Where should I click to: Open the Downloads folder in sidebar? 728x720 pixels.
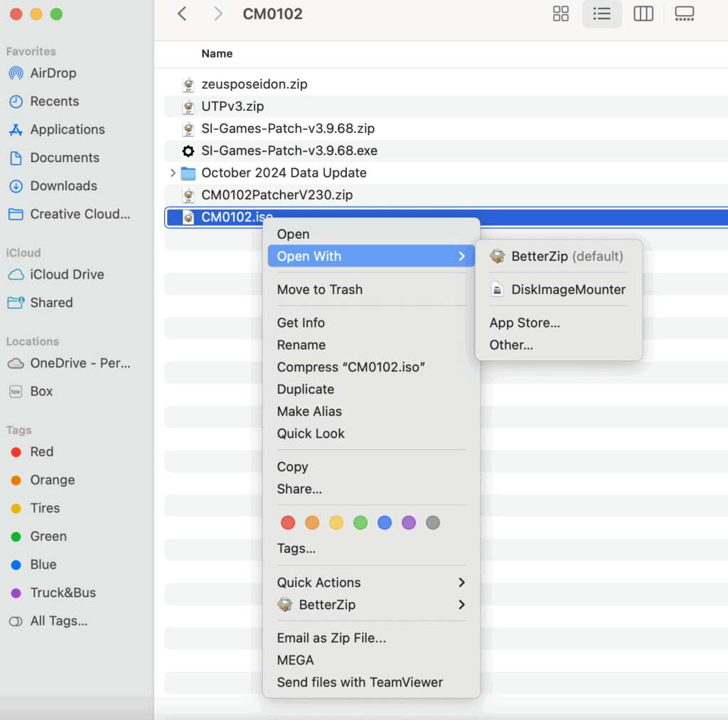tap(63, 186)
